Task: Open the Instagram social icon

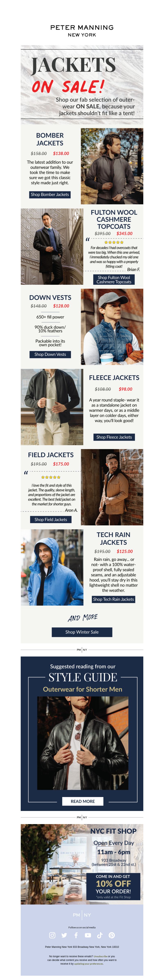Action: [x=52, y=935]
